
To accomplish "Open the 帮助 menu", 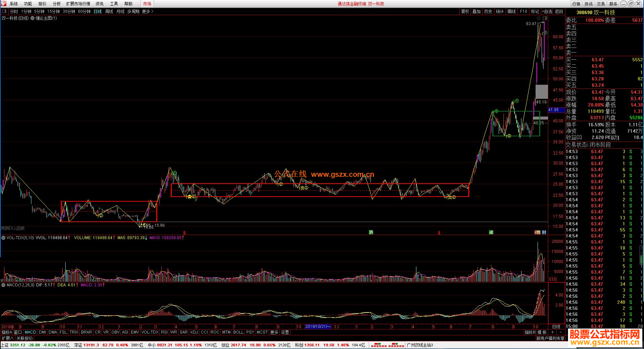I will [128, 4].
